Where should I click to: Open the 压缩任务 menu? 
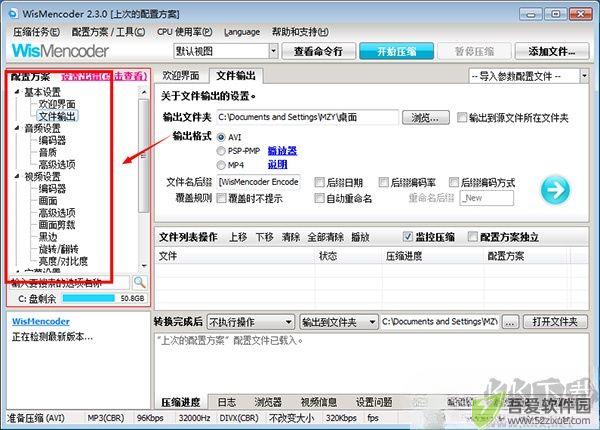(36, 32)
